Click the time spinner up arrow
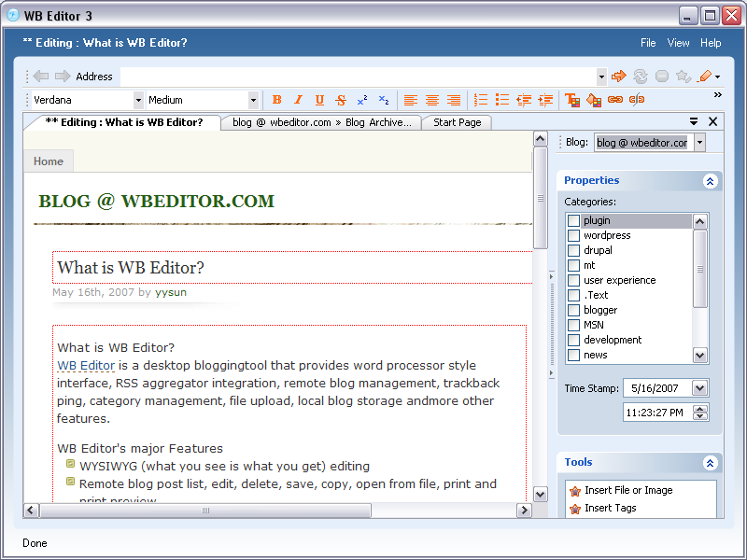Viewport: 747px width, 560px height. [x=699, y=409]
